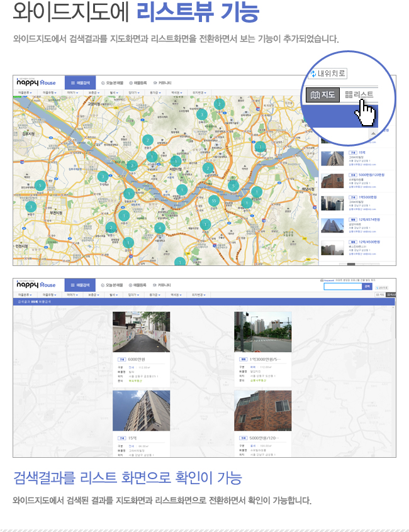409x532 pixels.
Task: Open the 15억 apartment photo in list view
Action: point(141,411)
